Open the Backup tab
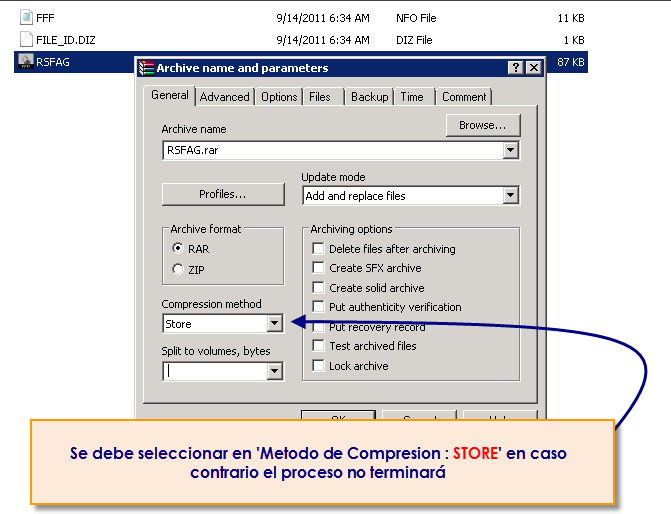This screenshot has width=671, height=514. click(369, 97)
